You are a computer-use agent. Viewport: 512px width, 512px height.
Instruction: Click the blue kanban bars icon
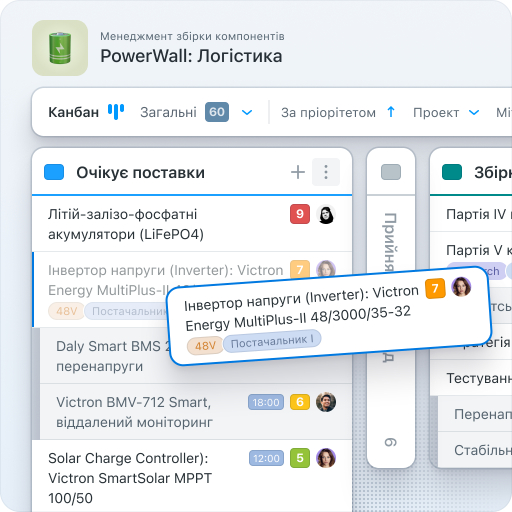pos(116,112)
